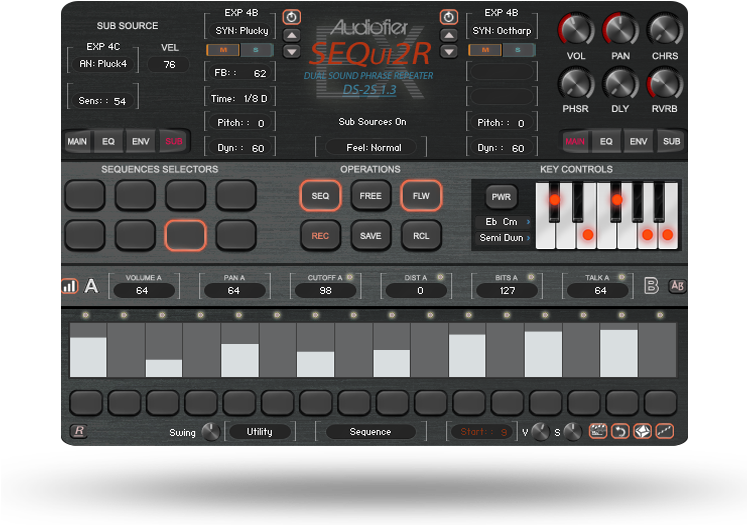Image resolution: width=747 pixels, height=525 pixels.
Task: Click the small dot beside DIST A
Action: 440,277
